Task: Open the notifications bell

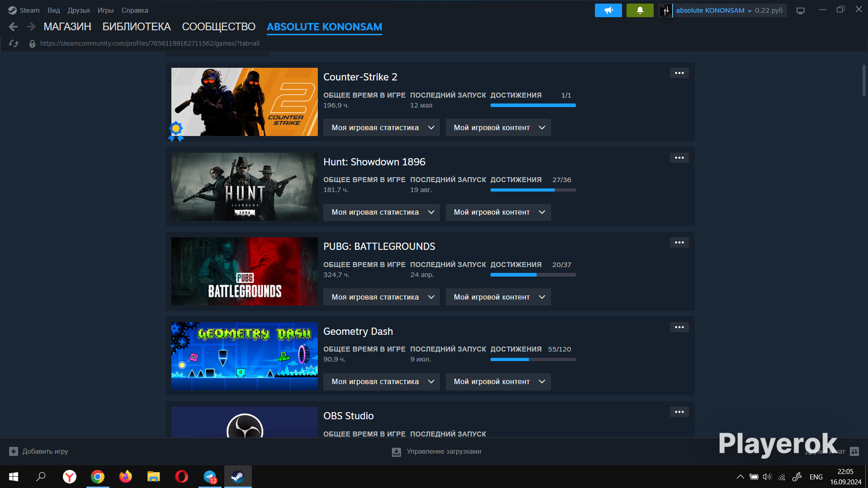Action: pos(640,10)
